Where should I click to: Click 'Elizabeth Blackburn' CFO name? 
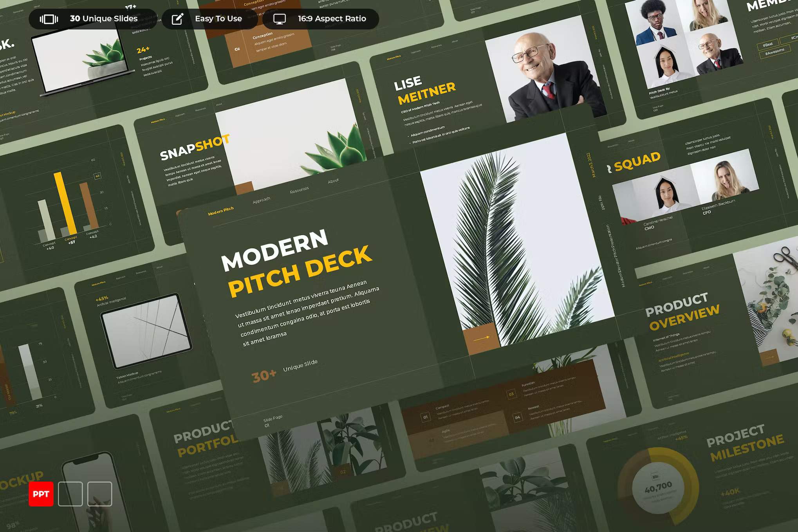click(719, 205)
